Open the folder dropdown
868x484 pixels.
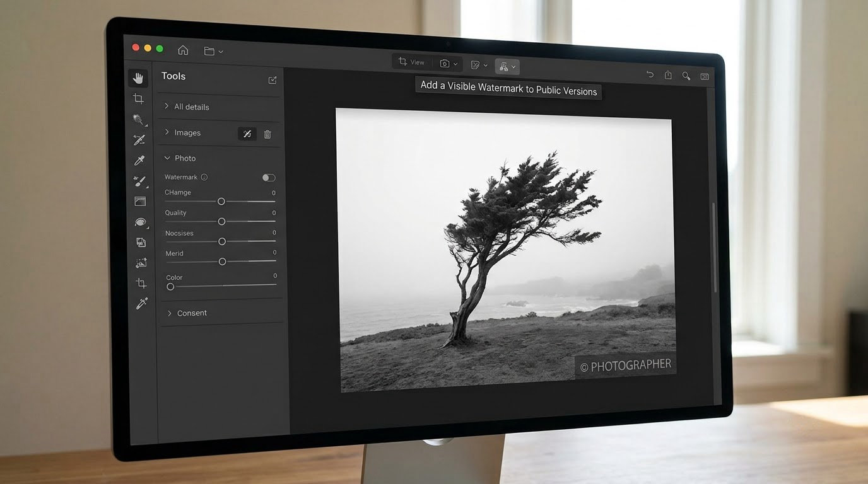(x=214, y=51)
